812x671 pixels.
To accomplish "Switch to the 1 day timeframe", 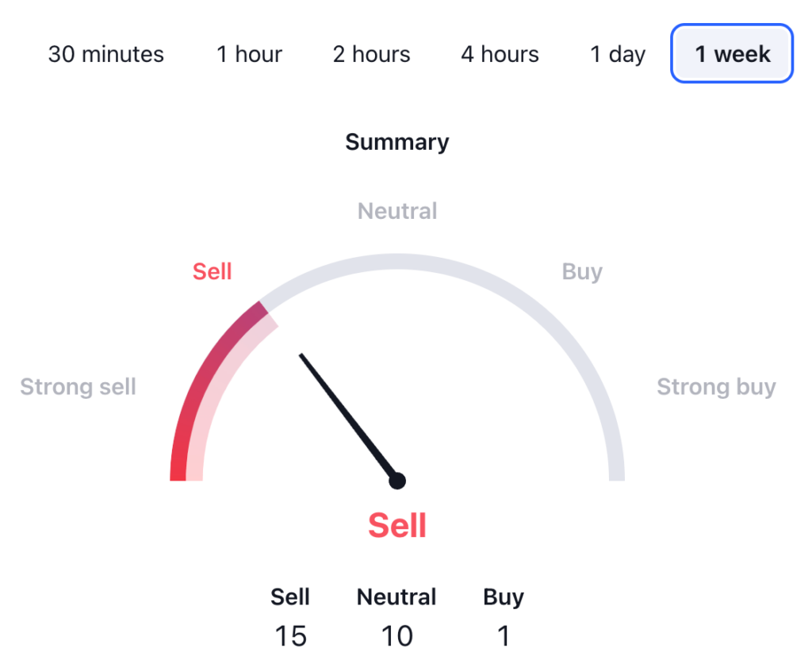I will coord(618,55).
